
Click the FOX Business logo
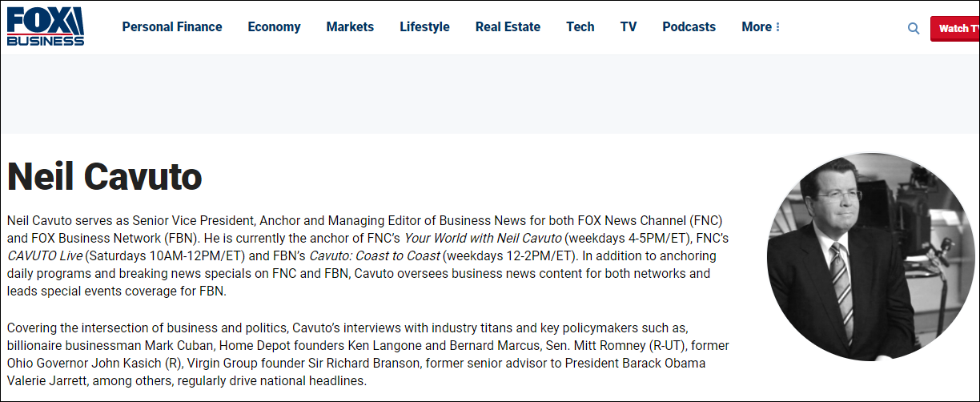(x=46, y=26)
